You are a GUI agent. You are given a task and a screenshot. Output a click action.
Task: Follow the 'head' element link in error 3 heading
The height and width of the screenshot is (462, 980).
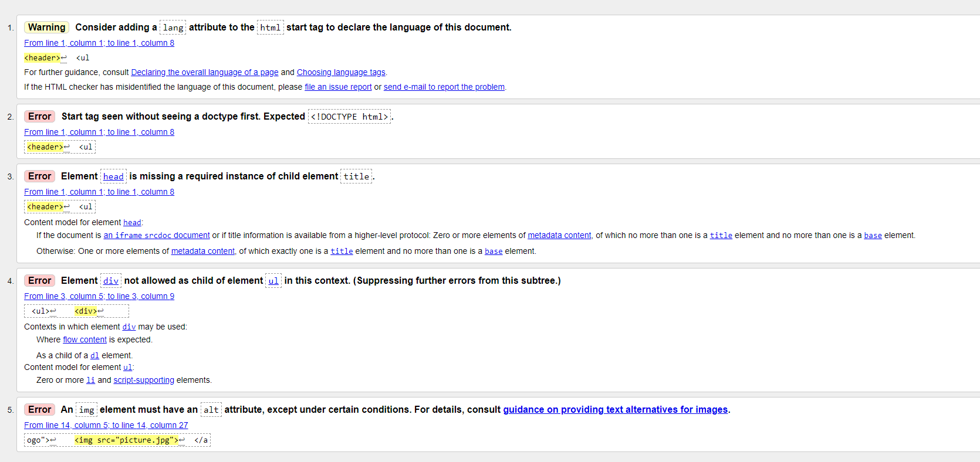[113, 176]
